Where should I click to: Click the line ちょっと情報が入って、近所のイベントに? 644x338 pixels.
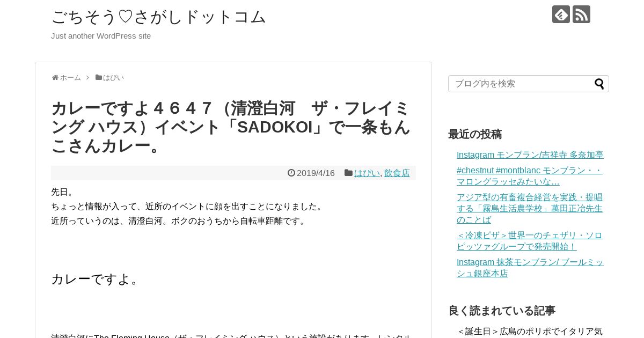[x=188, y=207]
